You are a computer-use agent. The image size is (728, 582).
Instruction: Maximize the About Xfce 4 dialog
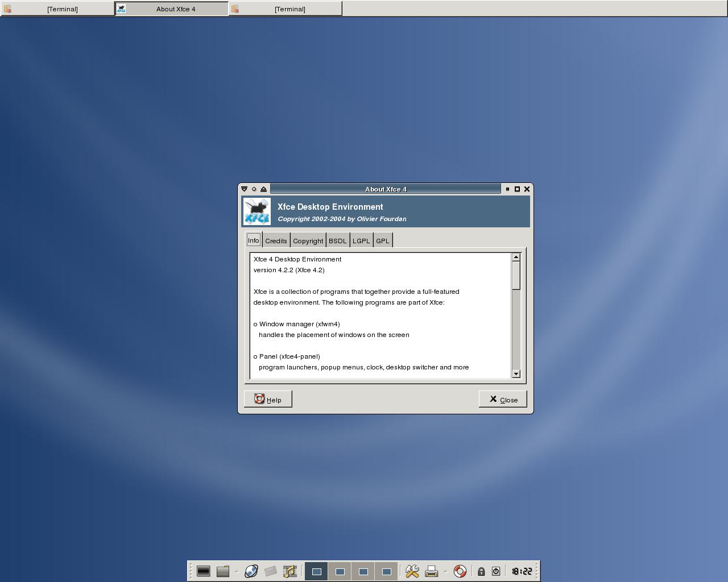click(517, 189)
